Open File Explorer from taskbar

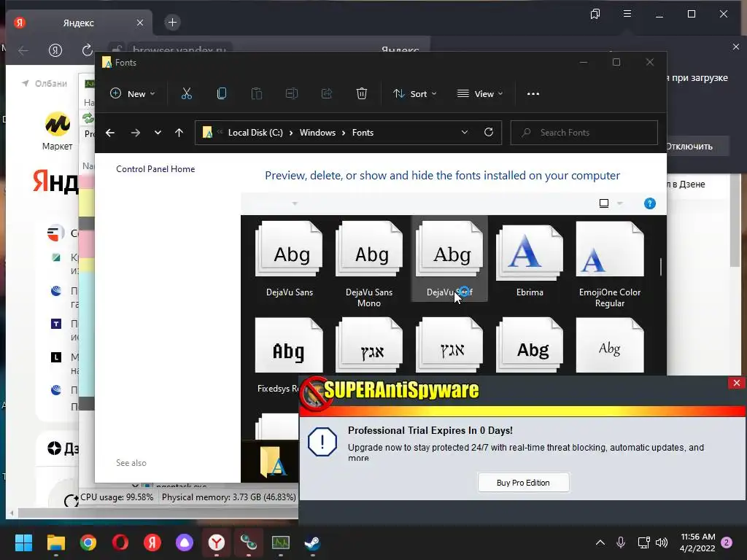[55, 542]
